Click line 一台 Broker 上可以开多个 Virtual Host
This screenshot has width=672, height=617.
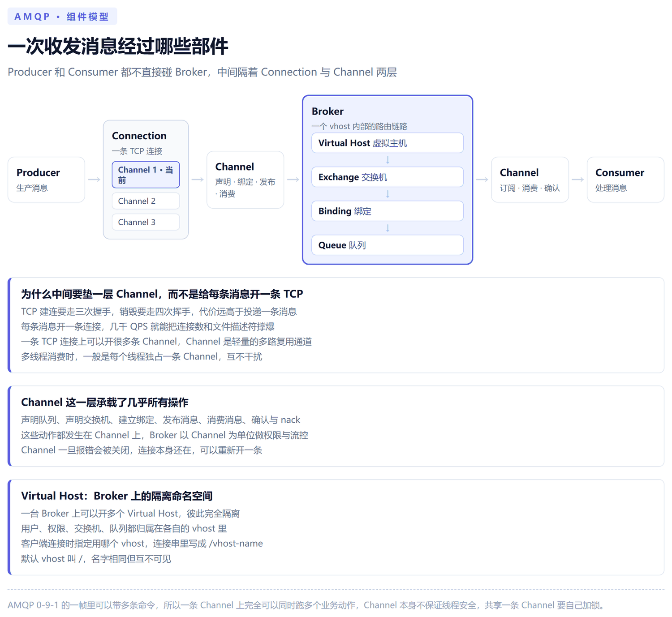[x=130, y=514]
